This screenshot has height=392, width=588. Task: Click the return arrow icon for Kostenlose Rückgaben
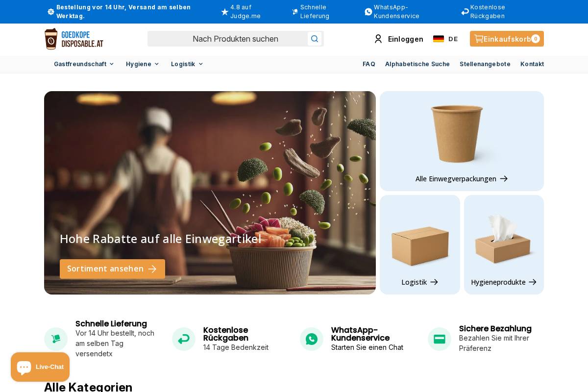pyautogui.click(x=184, y=339)
